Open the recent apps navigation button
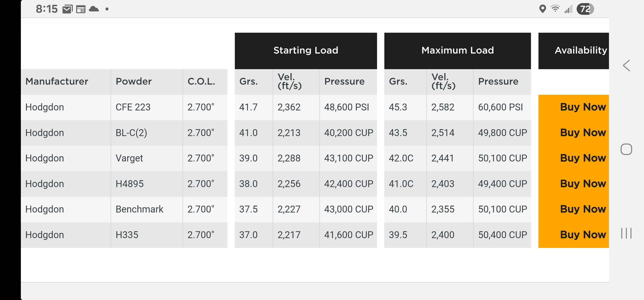 tap(626, 233)
